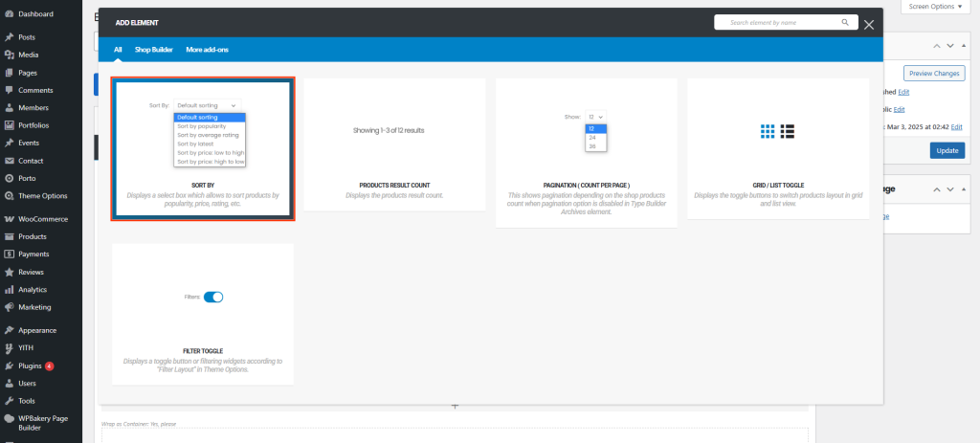Click the search magnifier icon
The image size is (980, 443).
[x=844, y=22]
